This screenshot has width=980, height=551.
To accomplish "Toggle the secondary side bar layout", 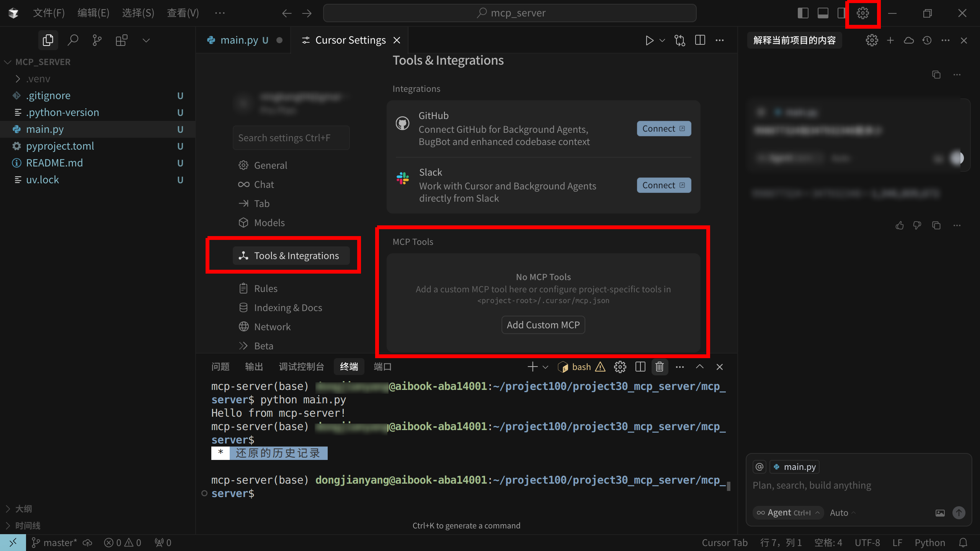I will tap(841, 13).
